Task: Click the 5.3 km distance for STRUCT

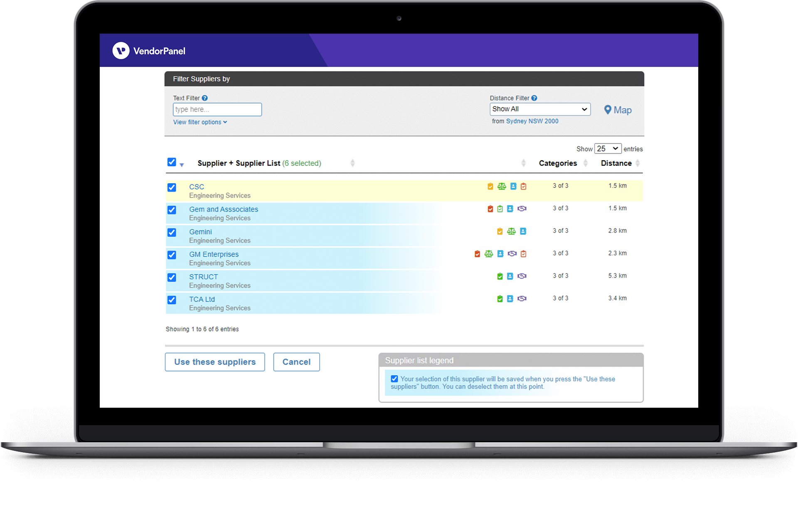Action: point(617,276)
